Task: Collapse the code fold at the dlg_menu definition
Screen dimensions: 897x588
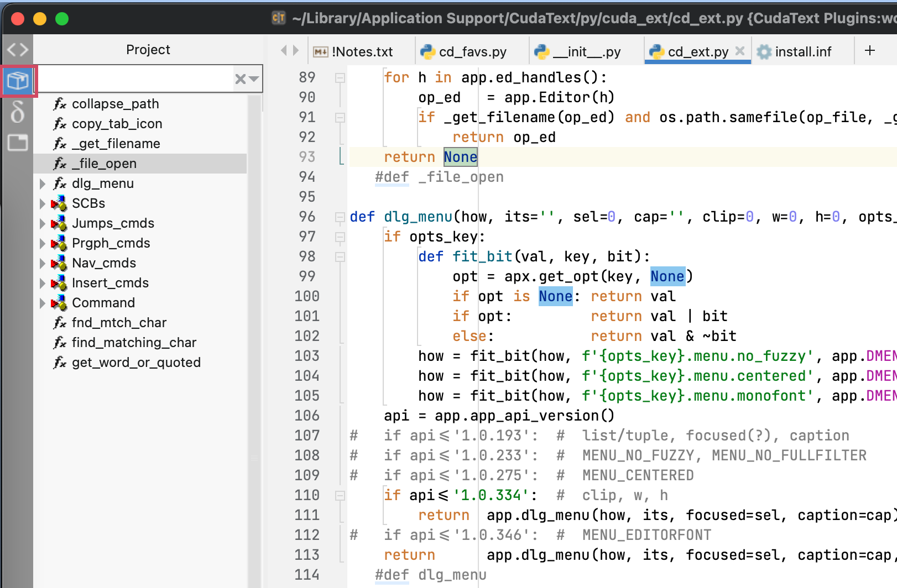Action: tap(339, 217)
